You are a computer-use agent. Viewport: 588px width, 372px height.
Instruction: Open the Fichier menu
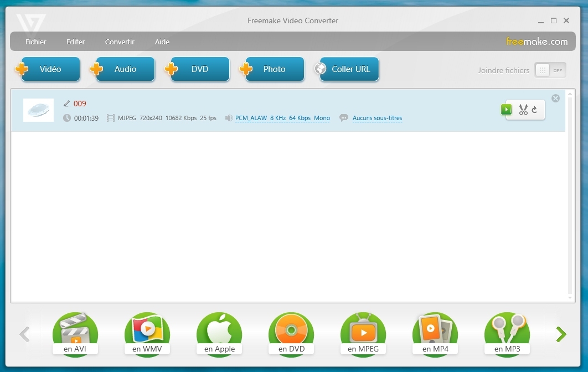(x=35, y=42)
